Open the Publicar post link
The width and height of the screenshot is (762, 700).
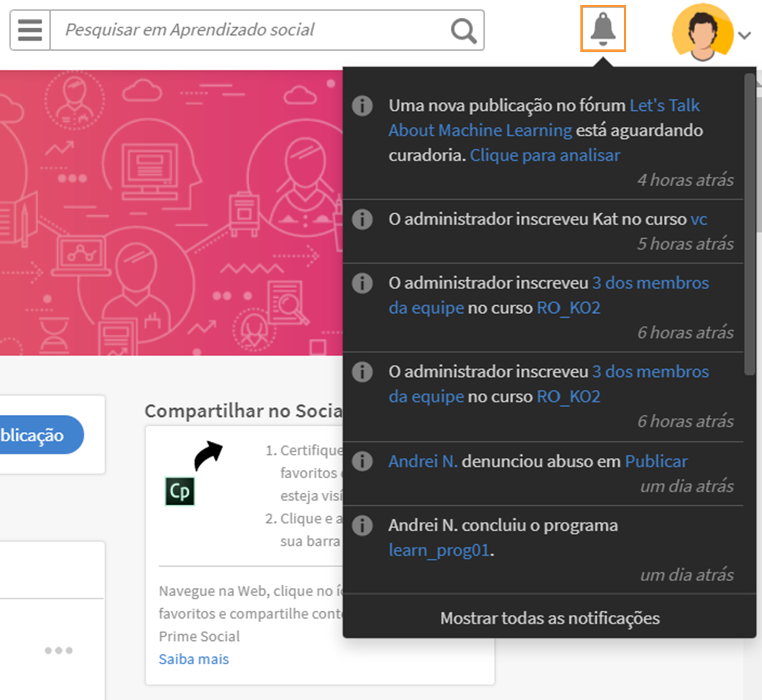656,461
